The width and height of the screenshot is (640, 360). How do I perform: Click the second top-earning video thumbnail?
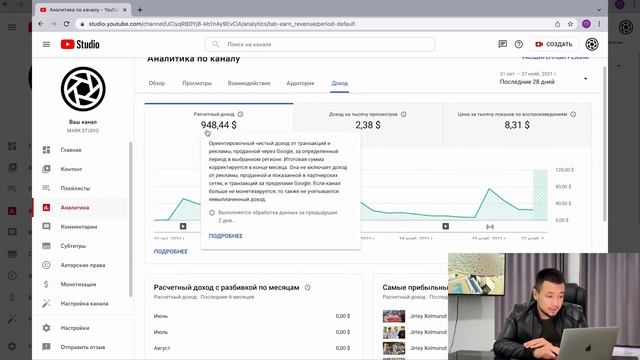pyautogui.click(x=394, y=332)
